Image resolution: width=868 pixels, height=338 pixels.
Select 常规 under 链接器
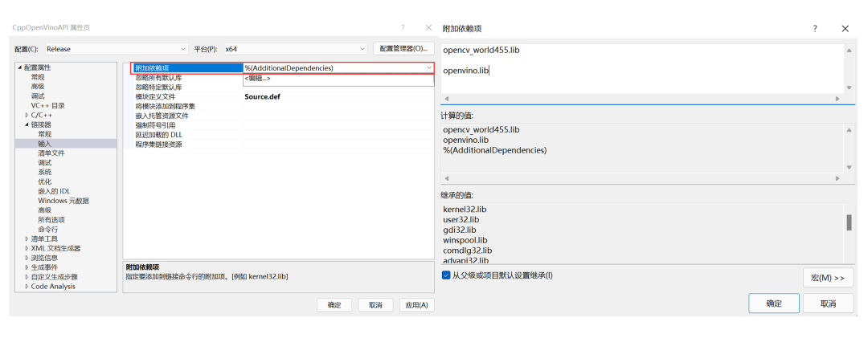tap(45, 134)
